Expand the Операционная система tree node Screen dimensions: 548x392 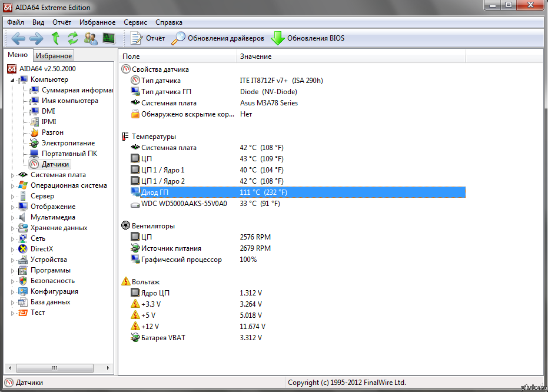tap(14, 185)
